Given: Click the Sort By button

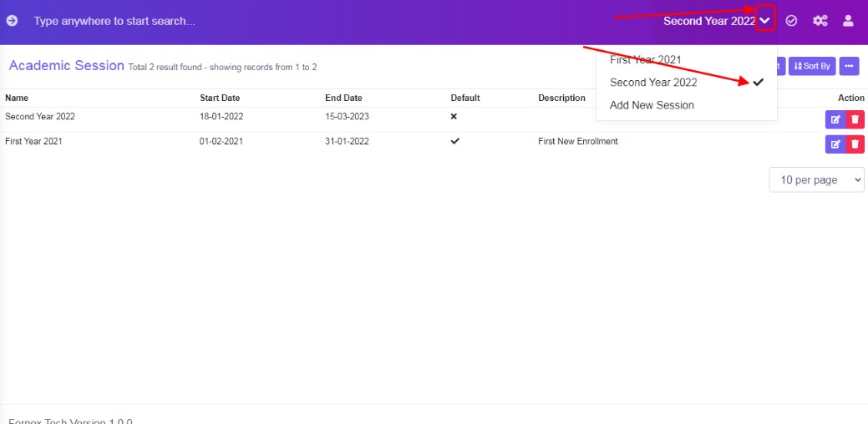Looking at the screenshot, I should click(x=812, y=66).
